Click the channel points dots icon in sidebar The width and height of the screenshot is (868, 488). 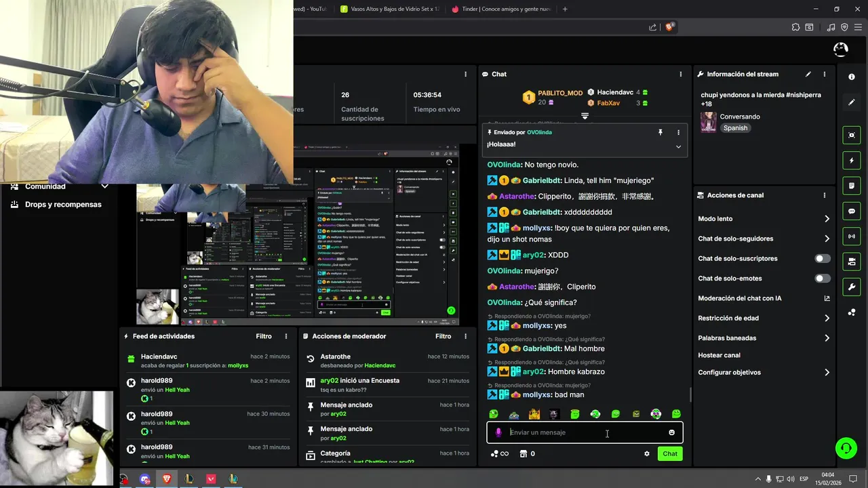[852, 312]
